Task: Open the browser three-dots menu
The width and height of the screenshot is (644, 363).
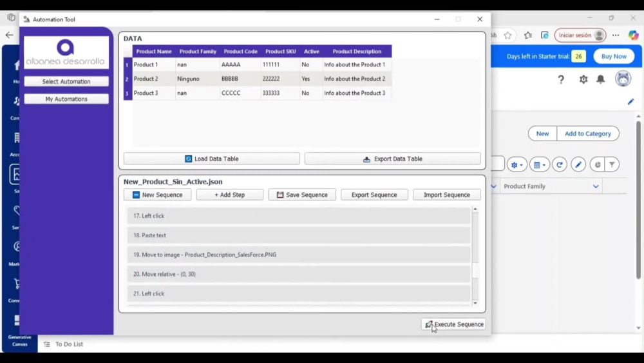Action: tap(615, 35)
